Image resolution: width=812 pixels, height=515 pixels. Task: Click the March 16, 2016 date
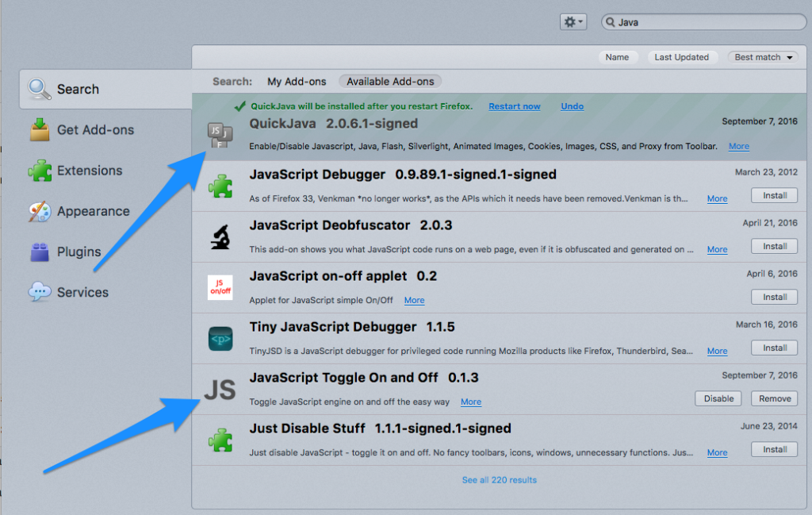[767, 325]
